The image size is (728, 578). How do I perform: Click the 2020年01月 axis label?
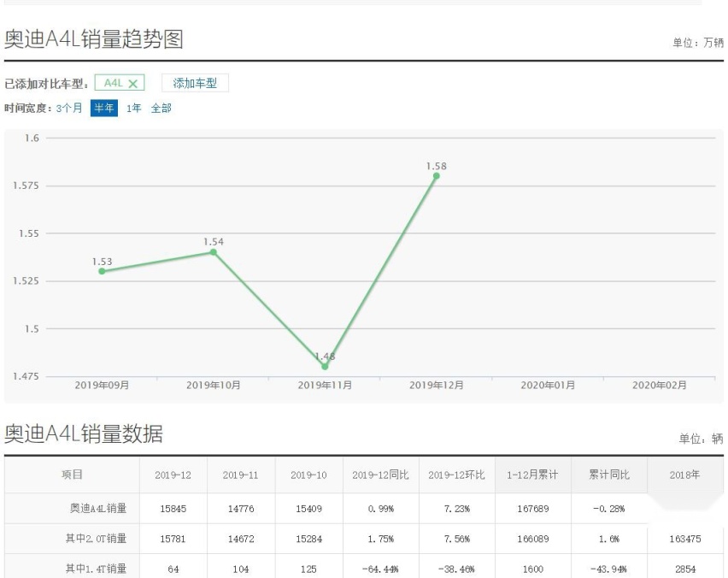pyautogui.click(x=548, y=385)
